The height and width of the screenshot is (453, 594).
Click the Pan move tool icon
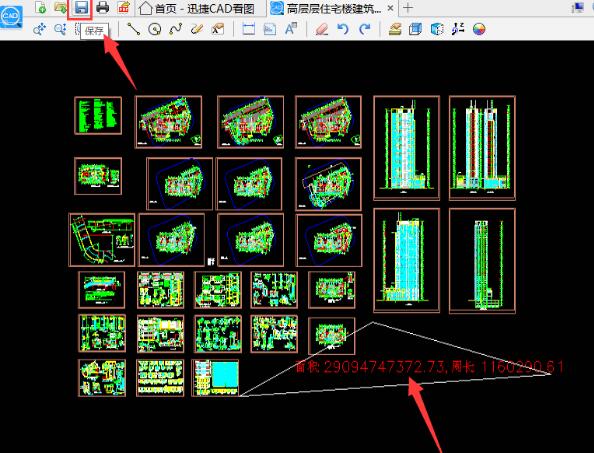pos(39,29)
